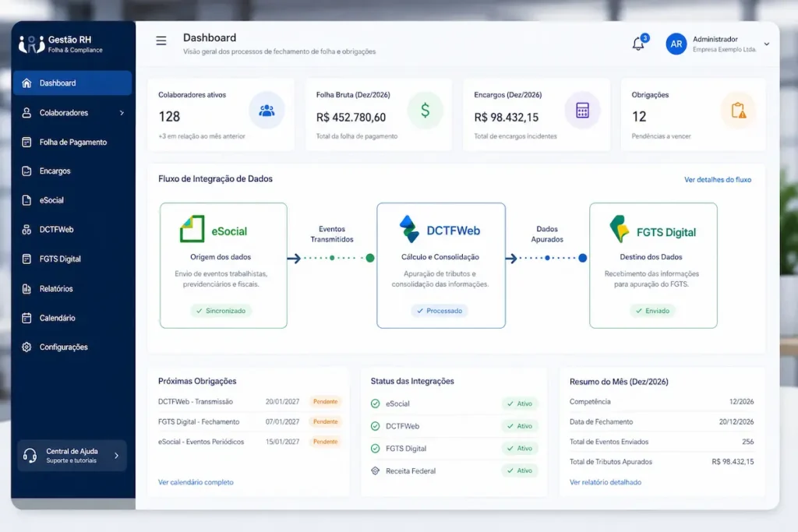Click the Folha Bruta amount R$ 452.780,60

pyautogui.click(x=351, y=118)
